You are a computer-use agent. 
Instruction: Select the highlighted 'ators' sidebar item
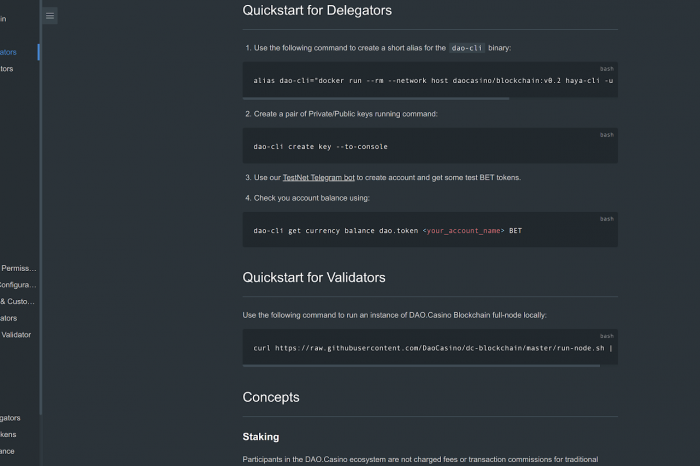(8, 52)
